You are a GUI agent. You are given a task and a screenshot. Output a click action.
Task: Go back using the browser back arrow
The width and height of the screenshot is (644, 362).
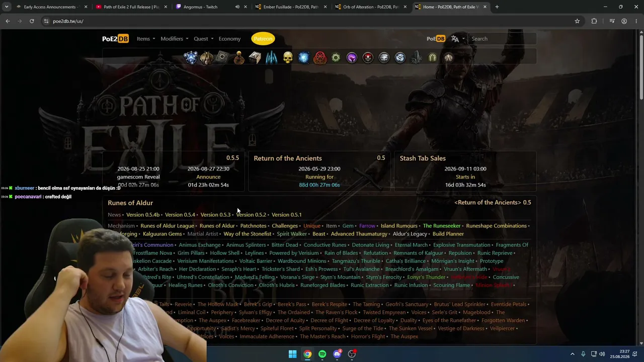point(8,21)
